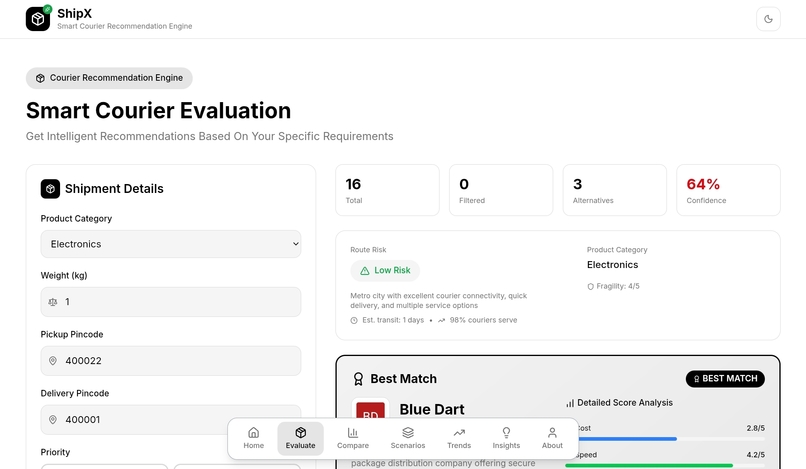806x469 pixels.
Task: Click the Fragility shield icon
Action: tap(591, 286)
